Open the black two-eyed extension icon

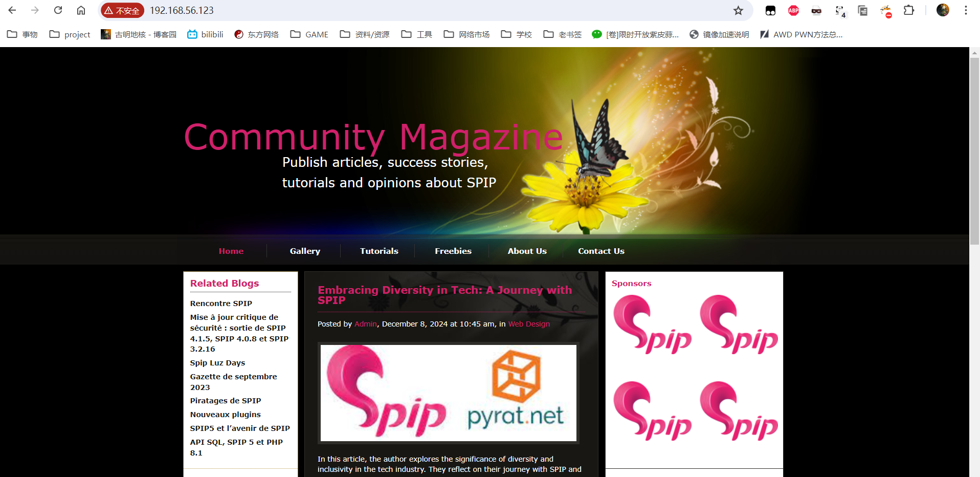[770, 10]
